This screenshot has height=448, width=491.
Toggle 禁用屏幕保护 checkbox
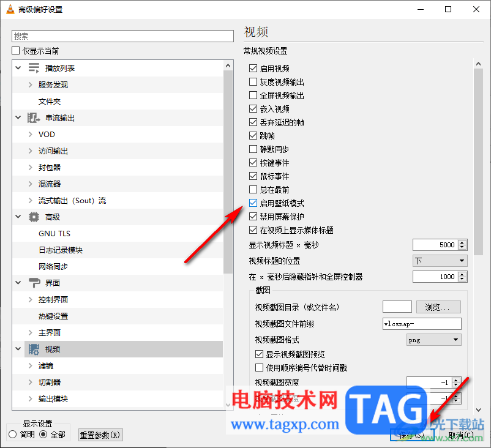[253, 216]
